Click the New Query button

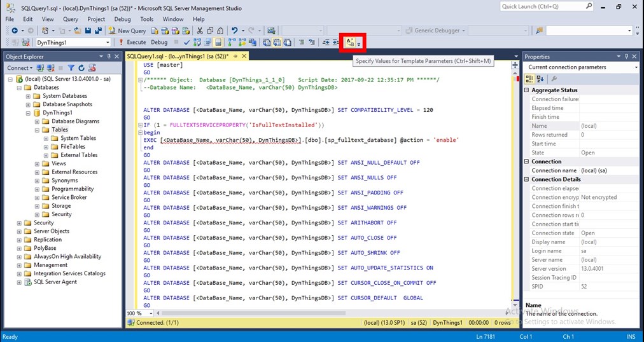coord(127,31)
